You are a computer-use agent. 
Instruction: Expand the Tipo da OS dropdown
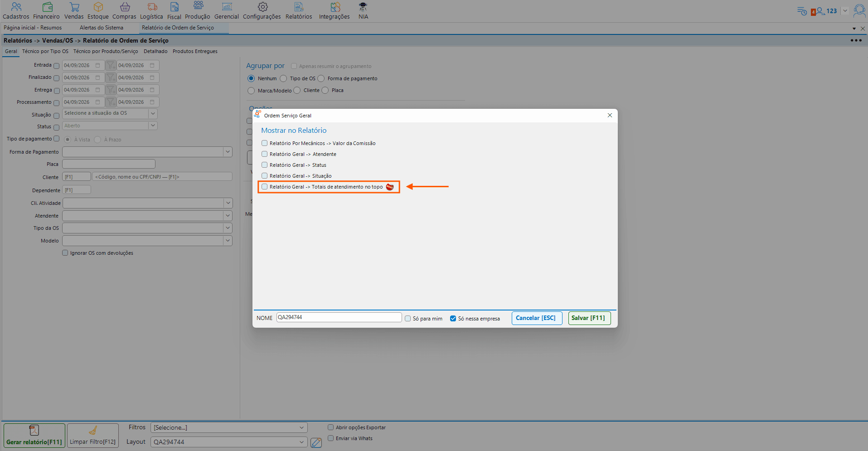[228, 228]
